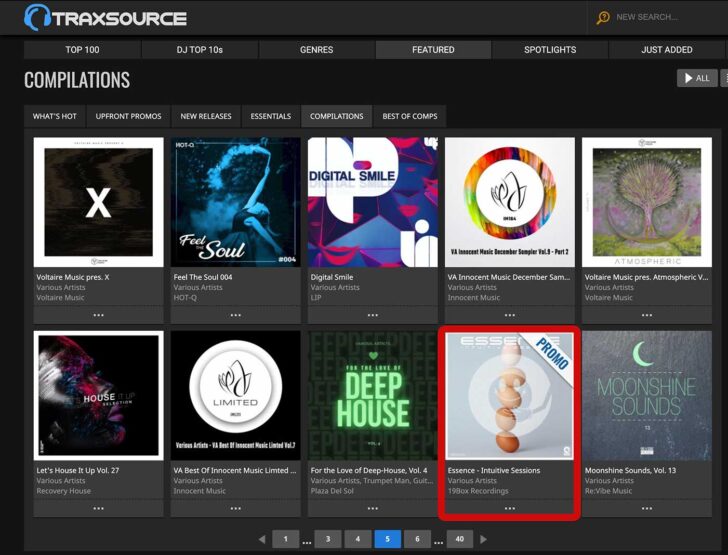The width and height of the screenshot is (728, 555).
Task: Visit the Re:Vibe Music label link
Action: coord(608,491)
